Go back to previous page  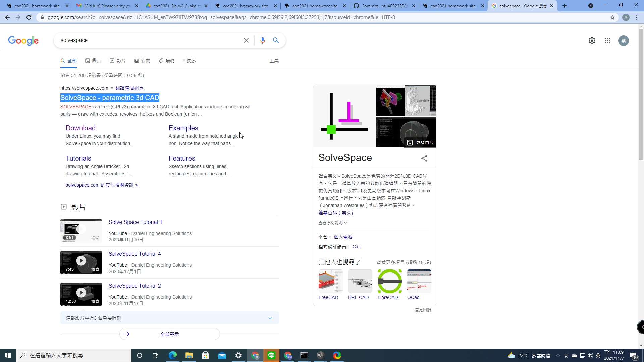[x=7, y=17]
